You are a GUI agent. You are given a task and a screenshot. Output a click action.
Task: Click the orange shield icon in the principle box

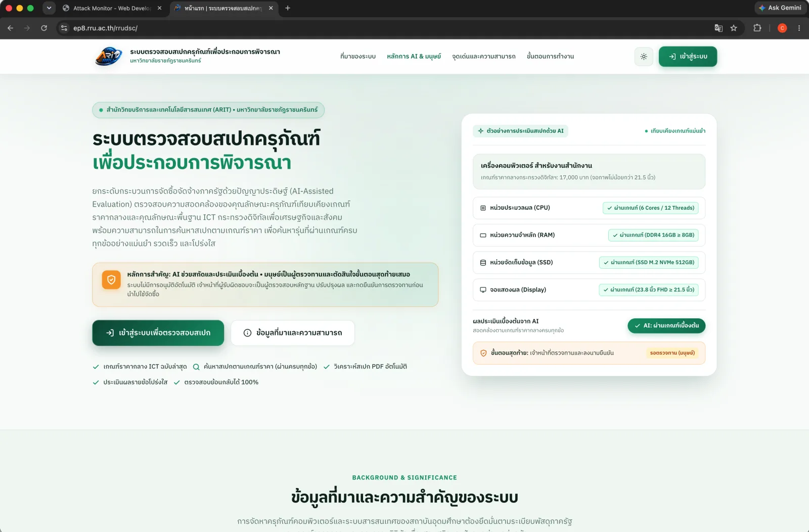click(111, 280)
